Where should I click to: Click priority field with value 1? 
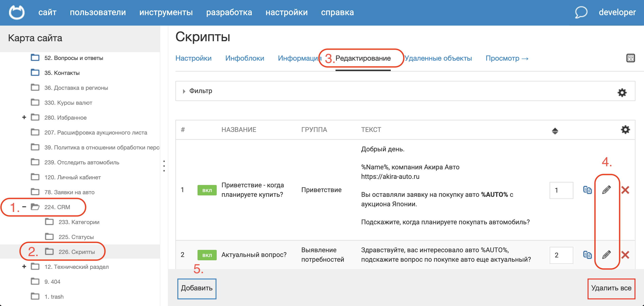tap(561, 190)
